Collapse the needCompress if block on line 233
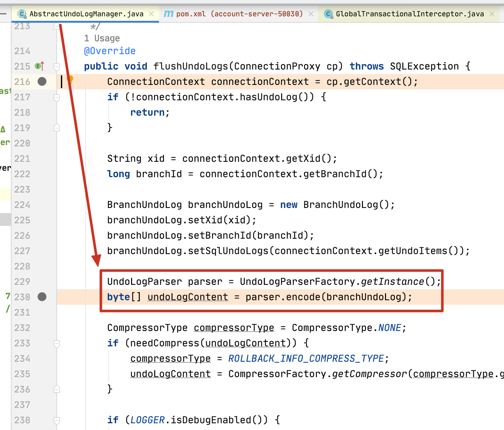 pos(57,343)
